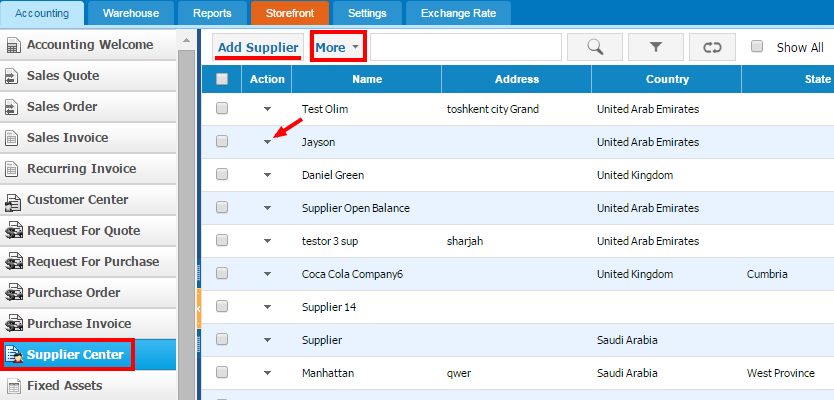Viewport: 834px width, 400px height.
Task: Go to Purchase Order in sidebar
Action: pos(88,293)
